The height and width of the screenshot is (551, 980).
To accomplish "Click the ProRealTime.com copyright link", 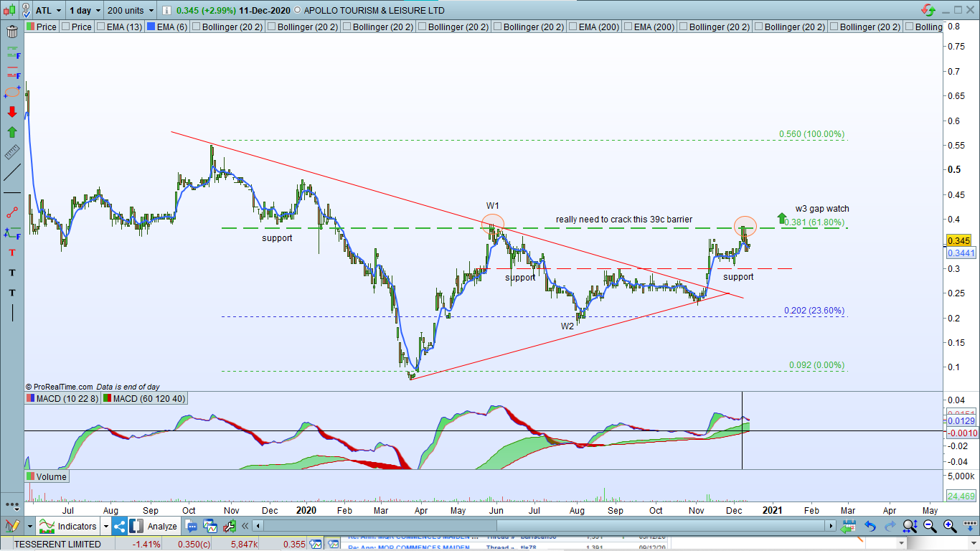I will [x=60, y=387].
